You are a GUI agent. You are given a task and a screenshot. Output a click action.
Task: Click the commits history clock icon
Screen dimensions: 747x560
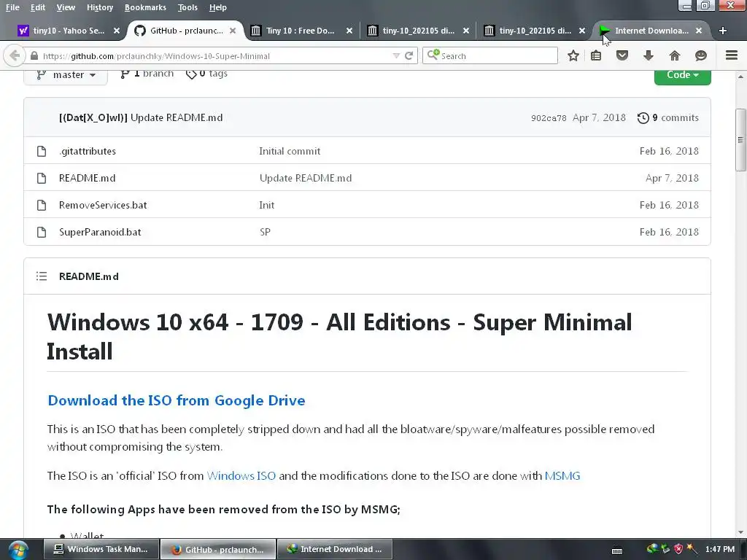tap(643, 117)
